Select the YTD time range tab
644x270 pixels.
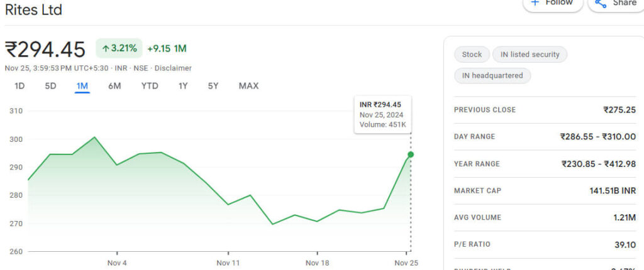click(x=150, y=86)
